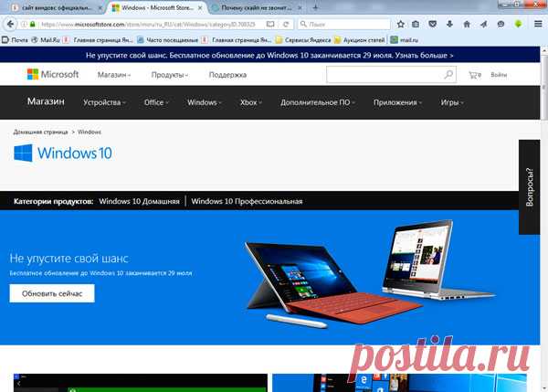Click the paper plane send icon

(x=484, y=24)
